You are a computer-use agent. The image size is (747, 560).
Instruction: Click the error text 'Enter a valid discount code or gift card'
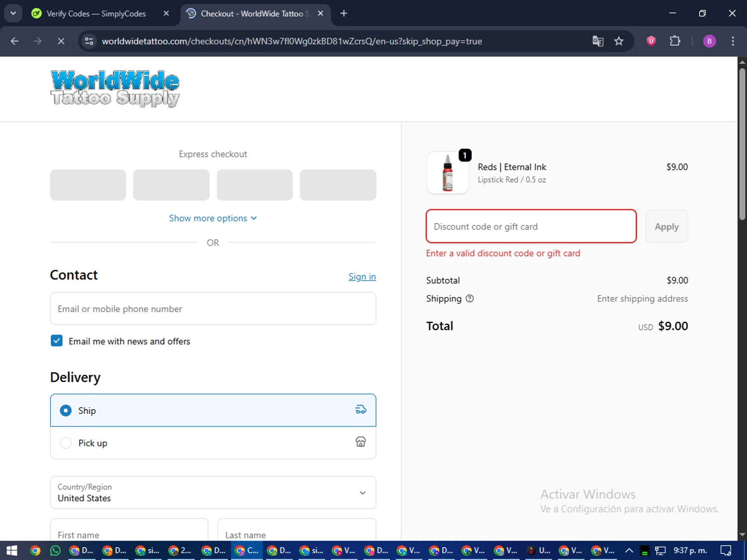click(x=503, y=253)
